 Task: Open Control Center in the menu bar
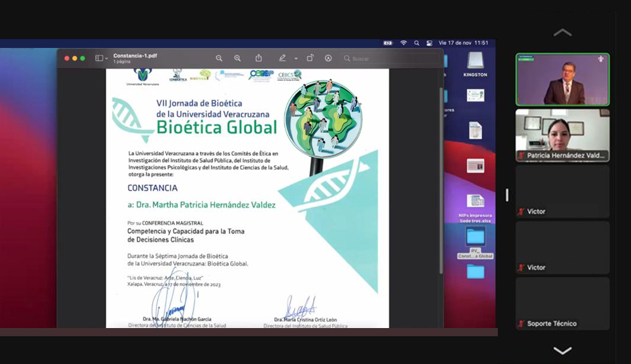[429, 43]
